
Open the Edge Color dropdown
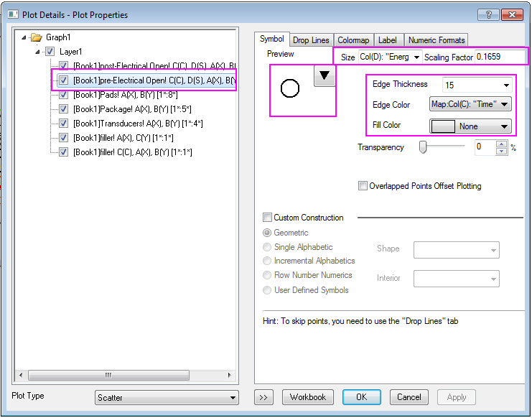[x=470, y=105]
